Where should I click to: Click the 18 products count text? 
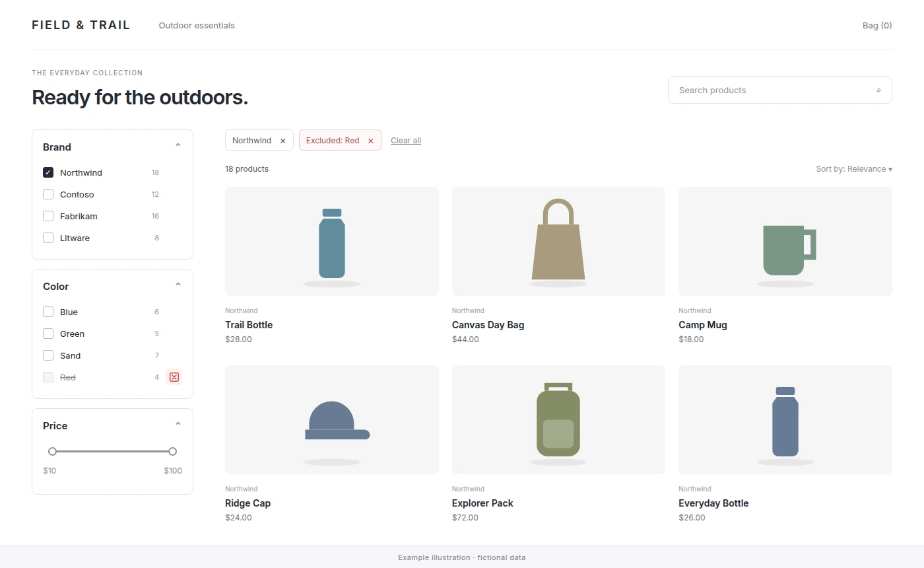247,169
